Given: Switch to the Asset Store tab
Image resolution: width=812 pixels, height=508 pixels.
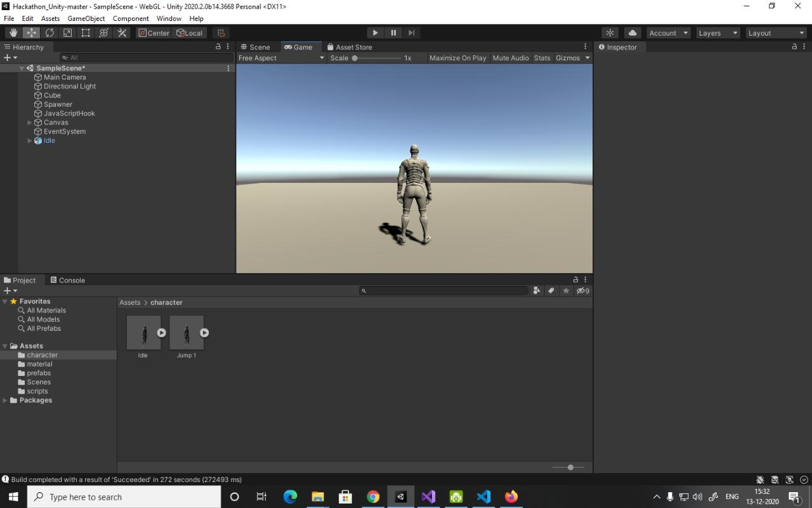Looking at the screenshot, I should tap(349, 47).
